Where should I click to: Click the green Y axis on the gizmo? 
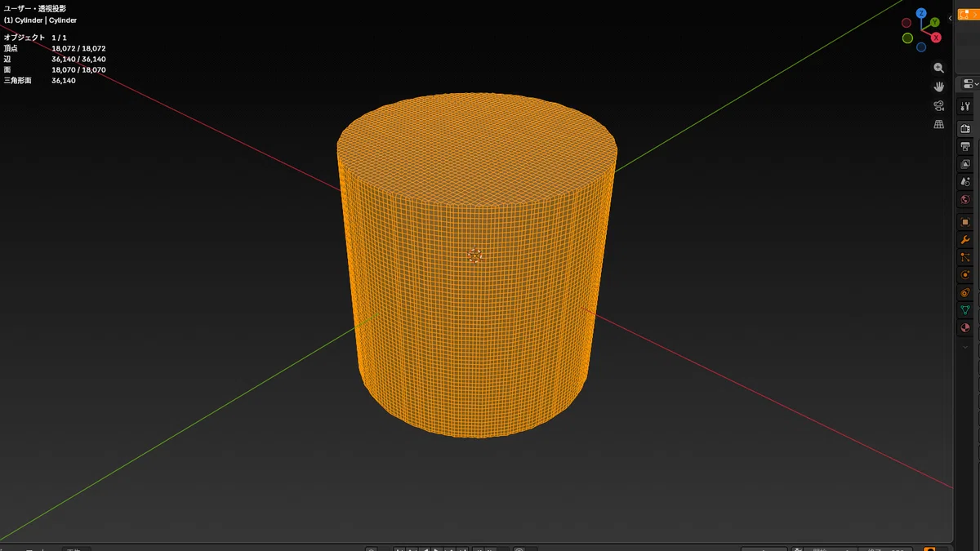[934, 22]
